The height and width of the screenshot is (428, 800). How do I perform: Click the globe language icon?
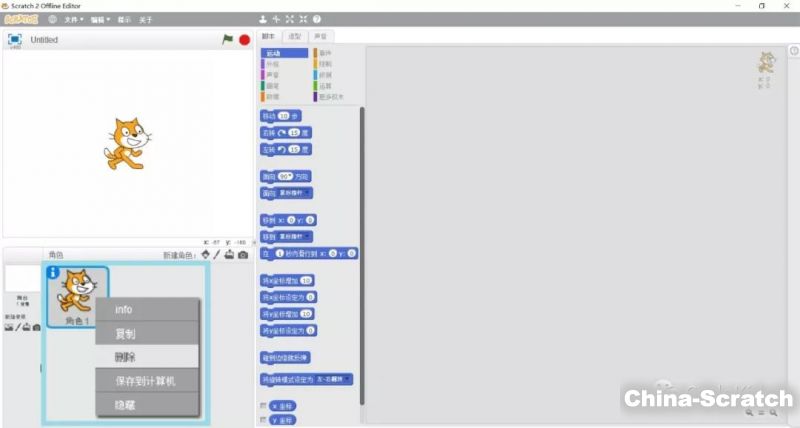coord(51,19)
